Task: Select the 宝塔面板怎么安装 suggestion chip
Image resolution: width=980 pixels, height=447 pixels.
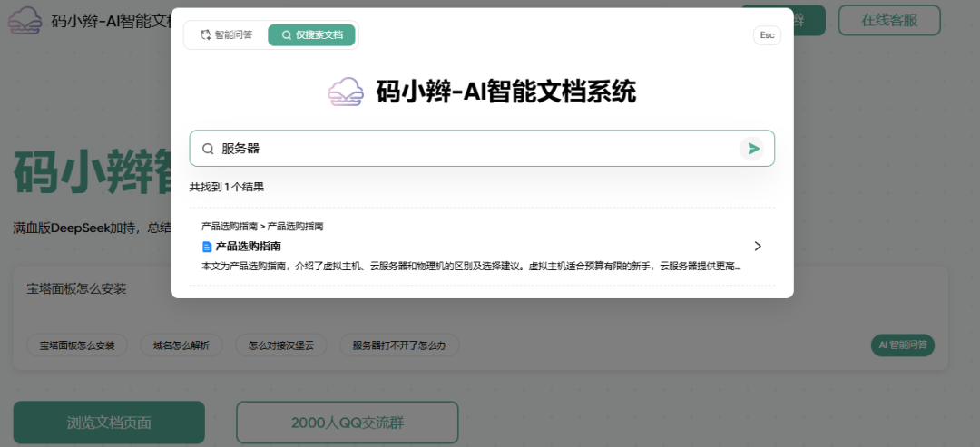Action: coord(77,345)
